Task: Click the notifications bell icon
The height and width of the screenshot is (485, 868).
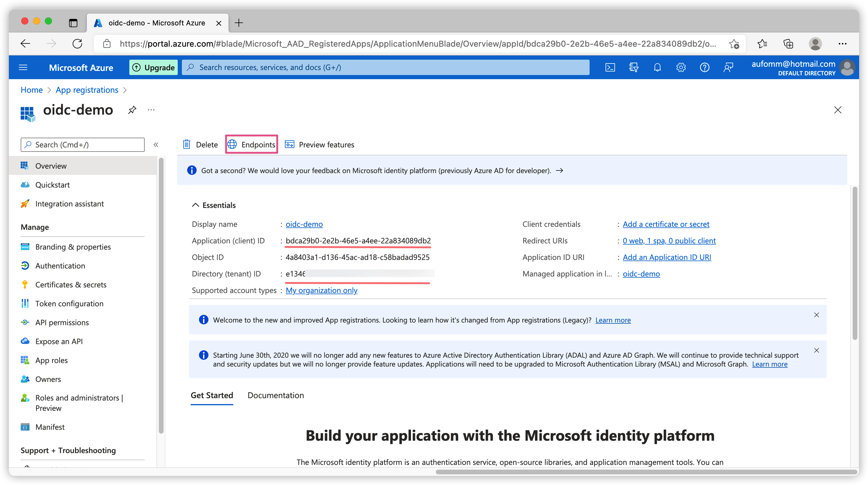Action: pyautogui.click(x=657, y=67)
